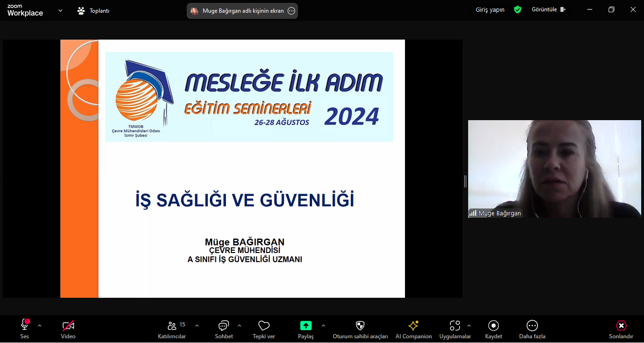The image size is (644, 343).
Task: Expand the audio options arrow beside Ses
Action: (40, 326)
